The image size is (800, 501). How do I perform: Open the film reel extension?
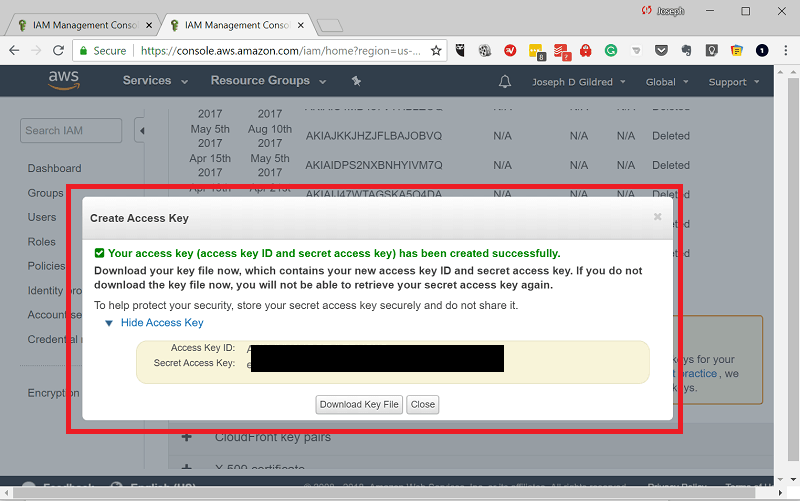coord(485,50)
